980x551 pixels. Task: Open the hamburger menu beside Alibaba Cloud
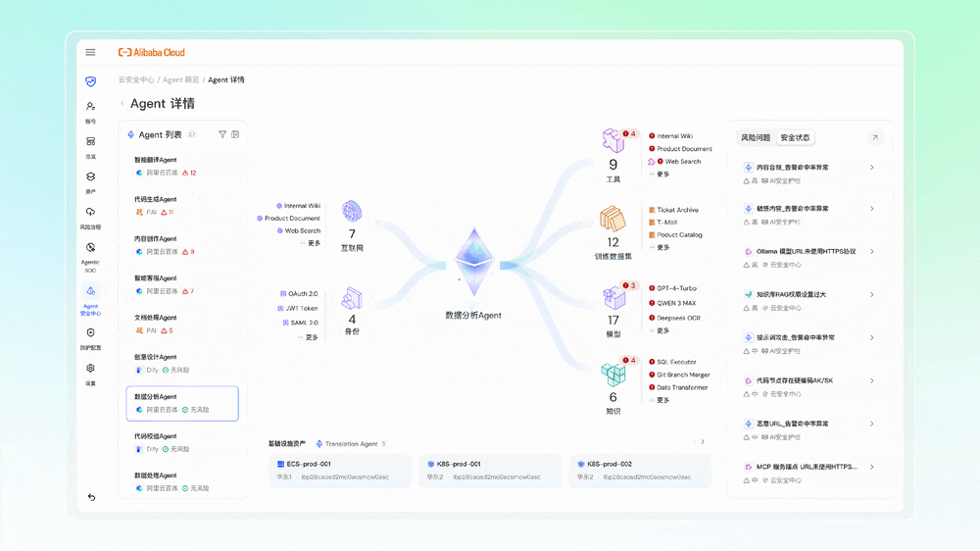pos(90,53)
